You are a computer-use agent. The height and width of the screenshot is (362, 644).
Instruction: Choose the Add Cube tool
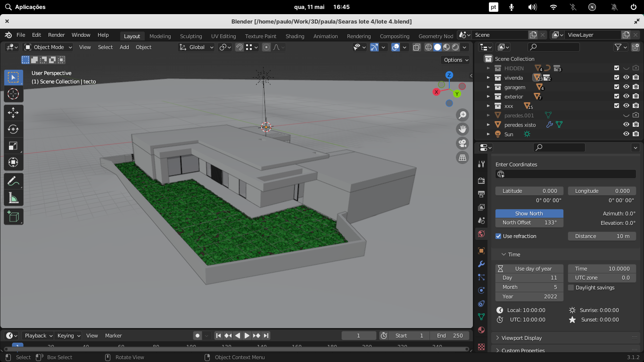13,217
